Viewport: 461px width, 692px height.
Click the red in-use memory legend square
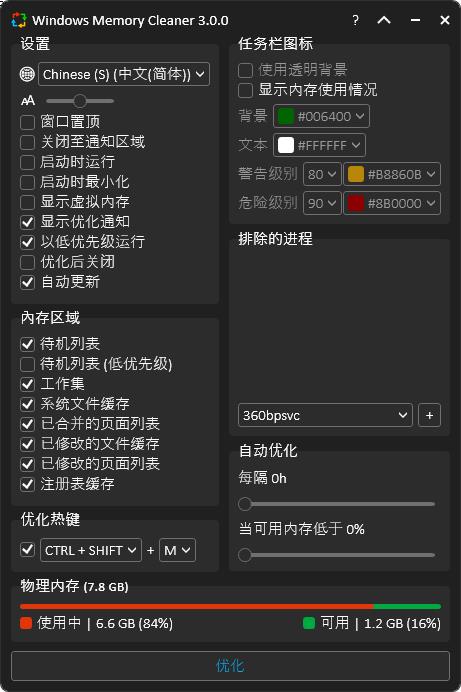pos(26,623)
